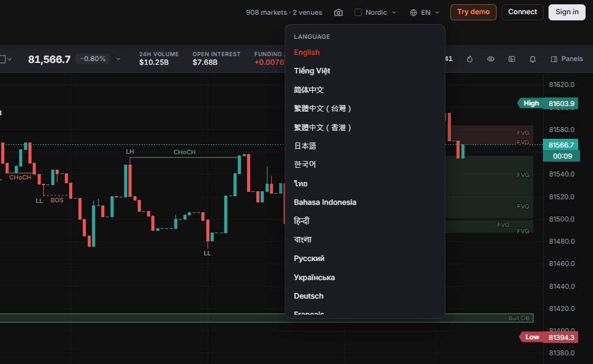Switch language to 繁體中文 (台灣)

click(322, 109)
